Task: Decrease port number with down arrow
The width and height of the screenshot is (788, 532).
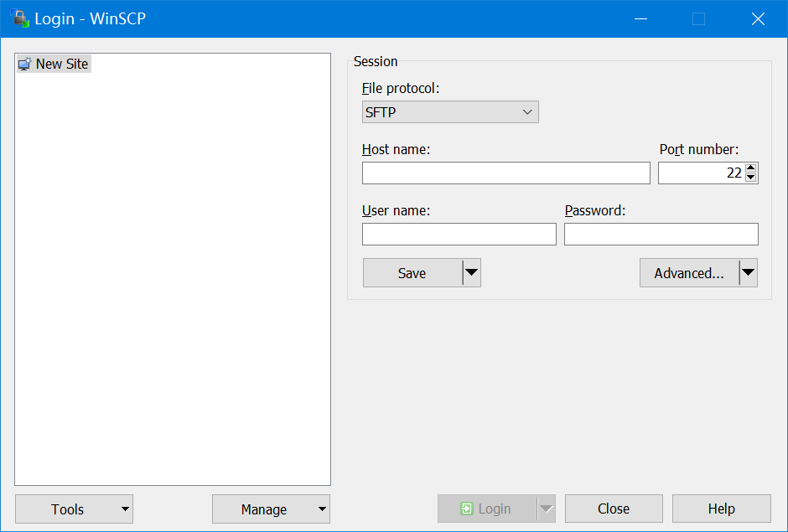Action: pos(751,178)
